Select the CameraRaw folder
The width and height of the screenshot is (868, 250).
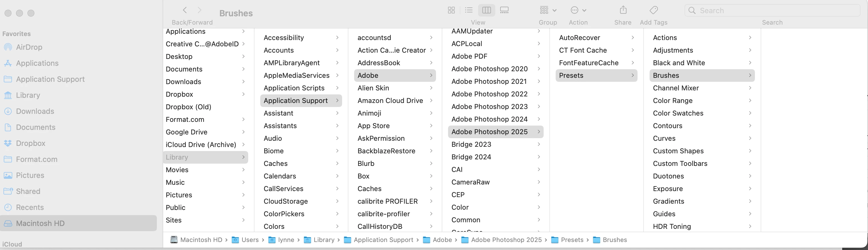click(x=496, y=182)
